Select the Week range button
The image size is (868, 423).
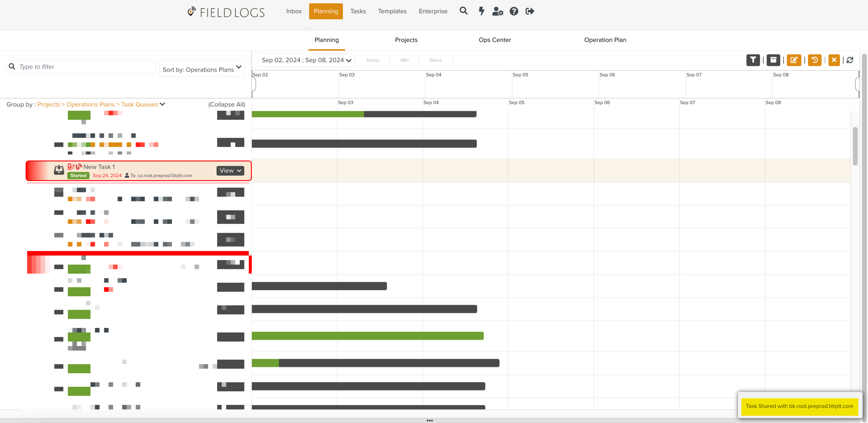pyautogui.click(x=435, y=60)
